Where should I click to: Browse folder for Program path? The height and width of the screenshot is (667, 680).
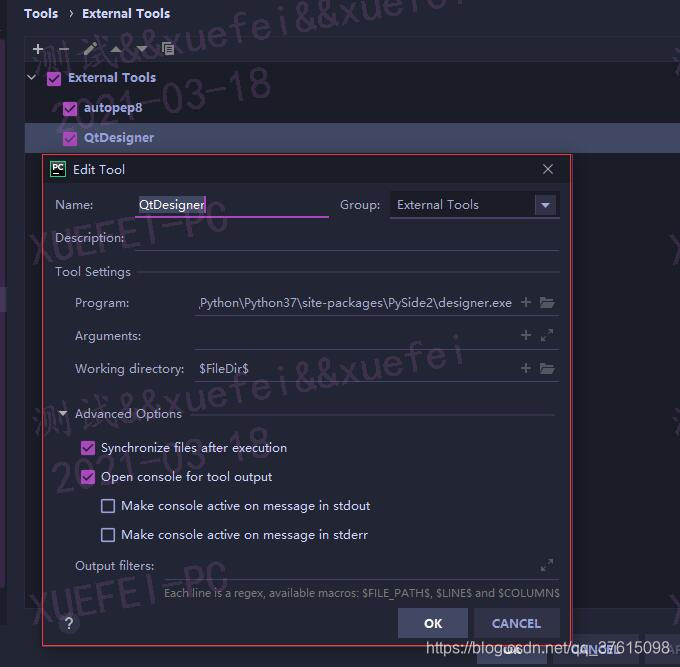pos(547,302)
